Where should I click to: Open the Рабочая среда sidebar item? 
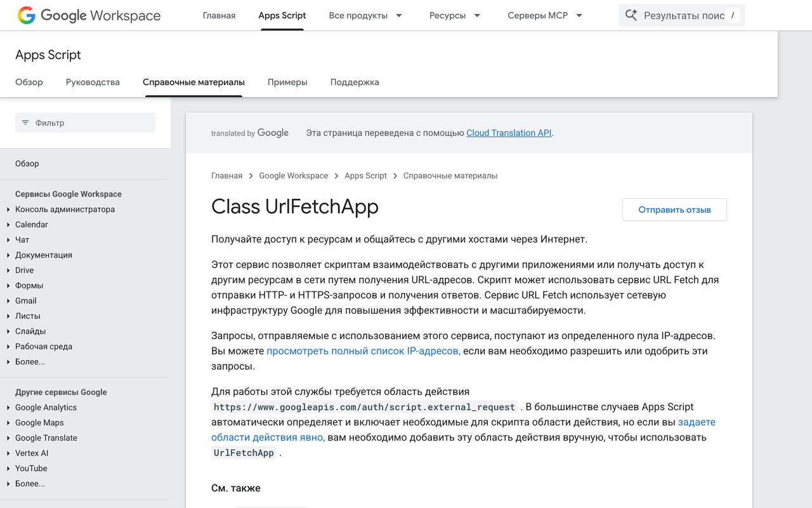(44, 347)
